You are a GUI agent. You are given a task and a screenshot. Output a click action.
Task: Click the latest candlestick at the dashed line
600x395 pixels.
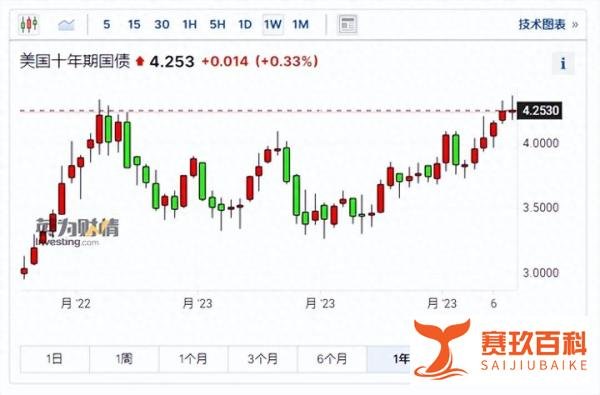point(512,111)
